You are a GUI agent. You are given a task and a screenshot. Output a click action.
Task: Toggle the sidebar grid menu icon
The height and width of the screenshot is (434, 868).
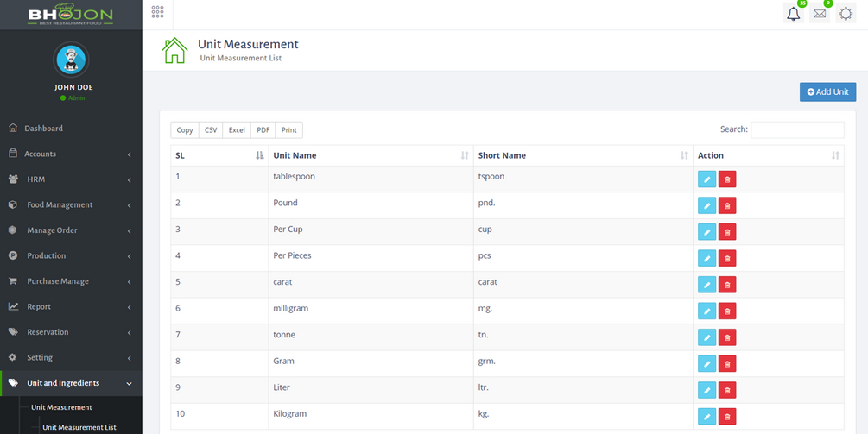[157, 12]
